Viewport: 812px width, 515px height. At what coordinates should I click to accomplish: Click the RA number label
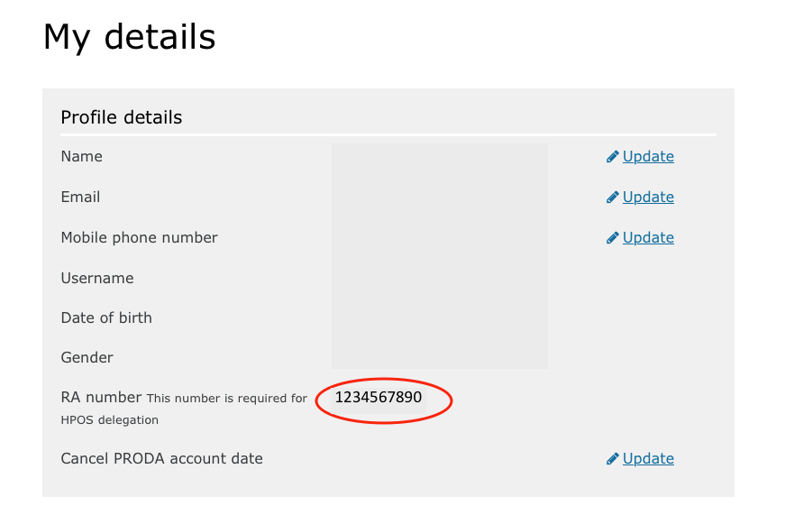[x=101, y=398]
